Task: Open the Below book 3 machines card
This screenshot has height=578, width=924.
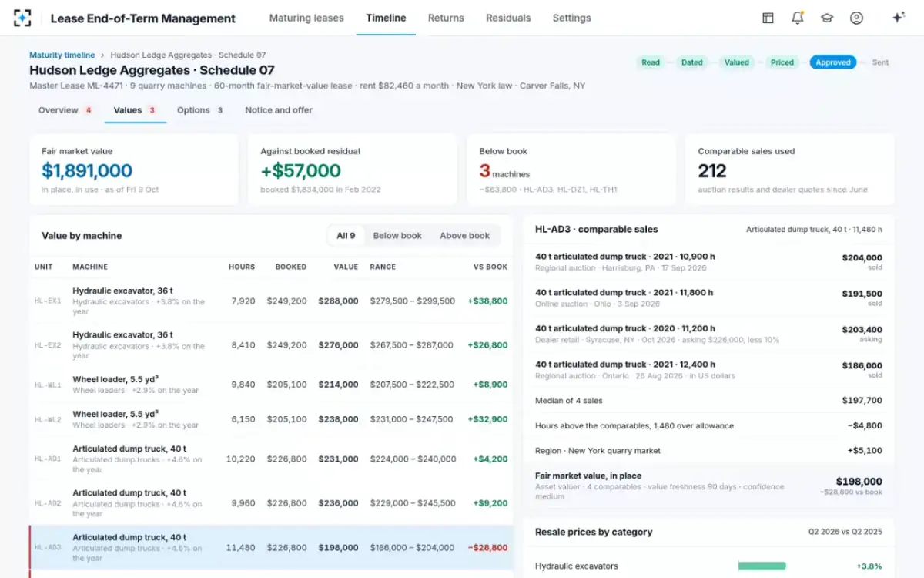Action: pos(571,170)
